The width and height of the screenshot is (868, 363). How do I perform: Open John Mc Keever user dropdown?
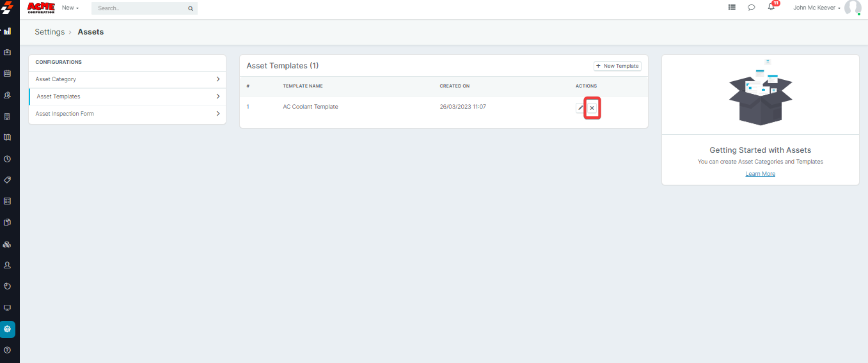[817, 8]
